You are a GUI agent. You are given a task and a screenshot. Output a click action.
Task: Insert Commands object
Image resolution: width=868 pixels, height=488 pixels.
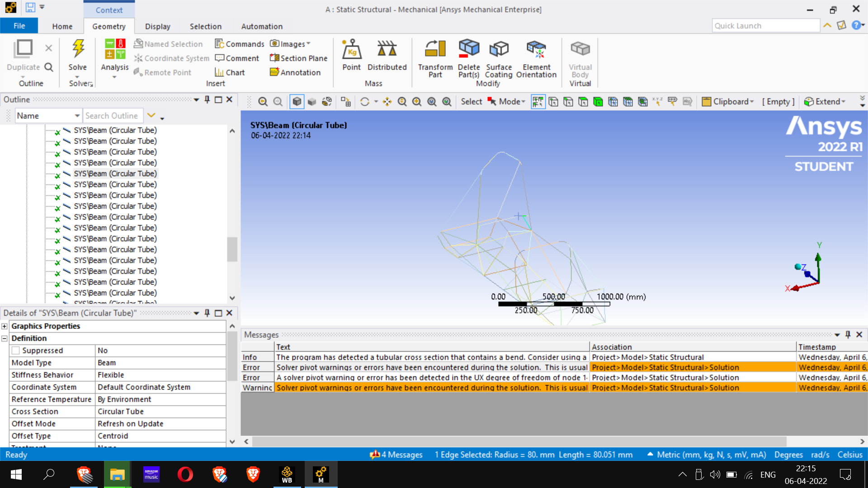pos(240,44)
